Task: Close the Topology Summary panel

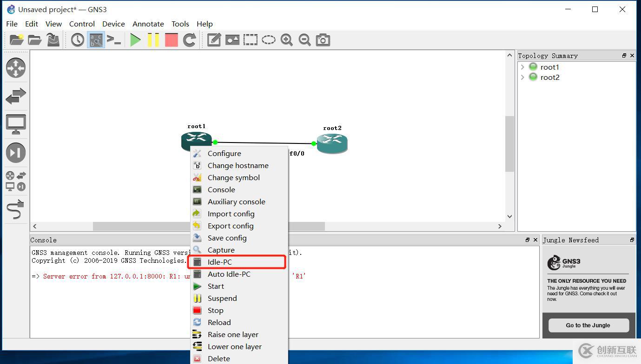Action: [632, 56]
